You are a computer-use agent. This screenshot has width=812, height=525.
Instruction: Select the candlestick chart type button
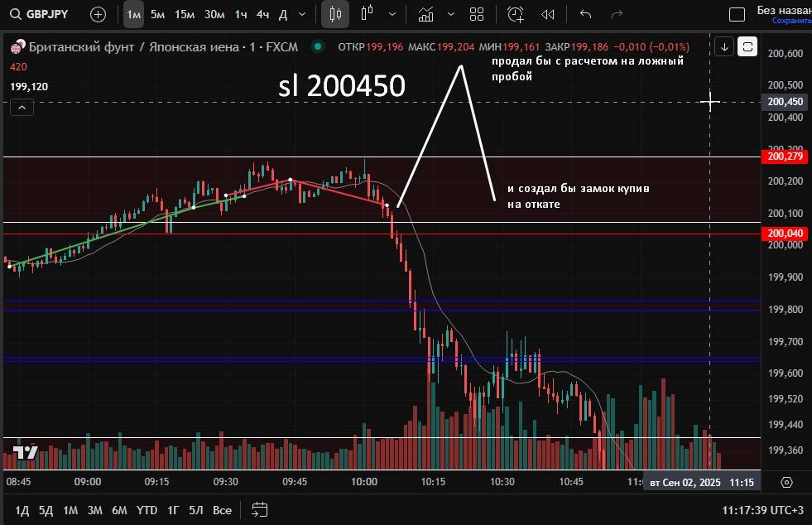tap(335, 14)
